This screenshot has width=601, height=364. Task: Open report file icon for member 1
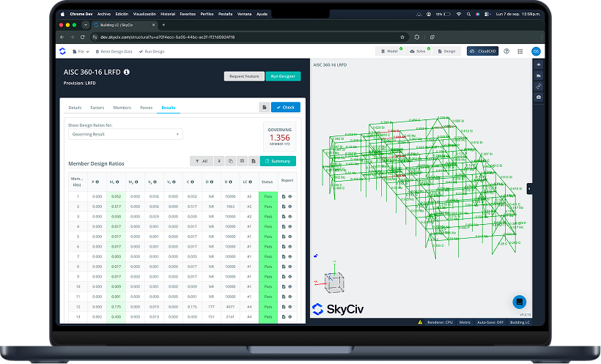[284, 196]
